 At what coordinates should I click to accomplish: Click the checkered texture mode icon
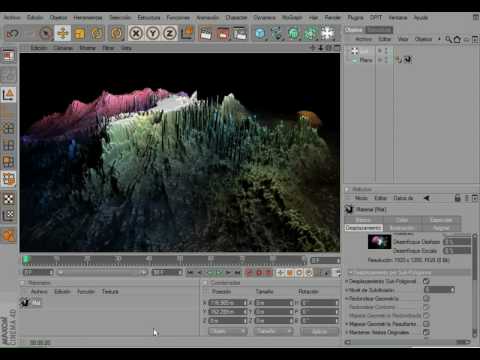point(8,199)
